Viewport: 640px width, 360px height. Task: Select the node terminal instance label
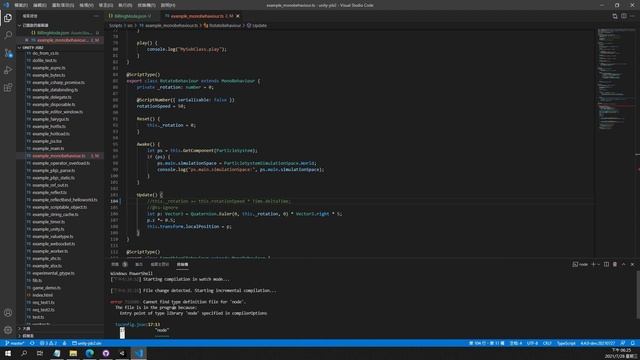(580, 264)
